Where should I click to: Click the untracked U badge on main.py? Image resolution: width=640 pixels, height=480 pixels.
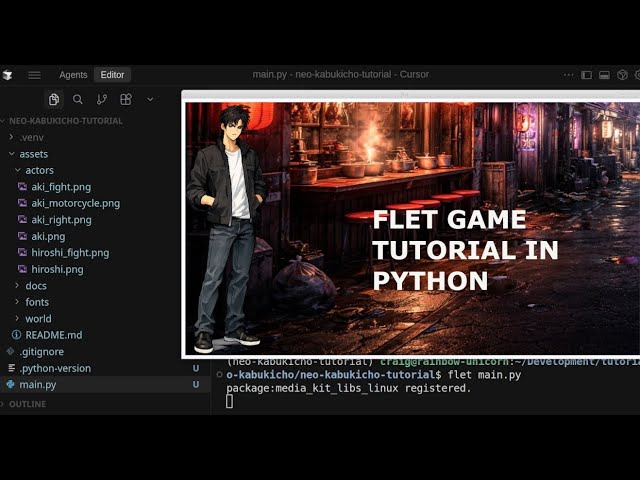[x=196, y=384]
